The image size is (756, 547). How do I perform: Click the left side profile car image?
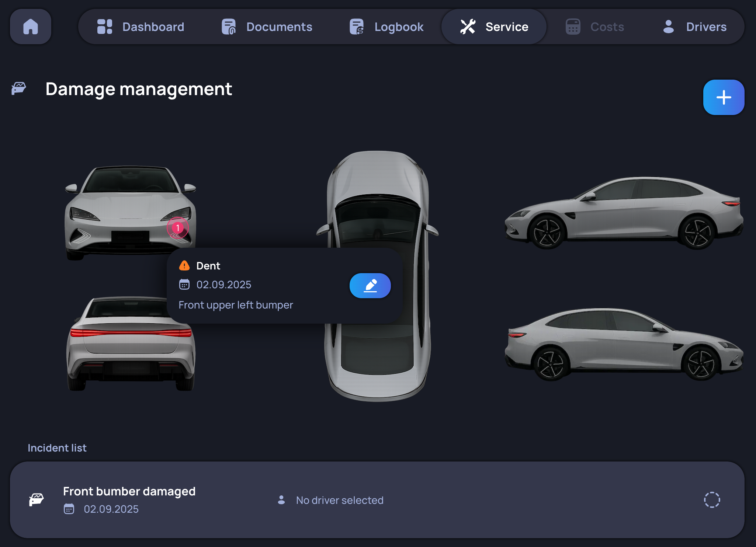[x=623, y=214]
